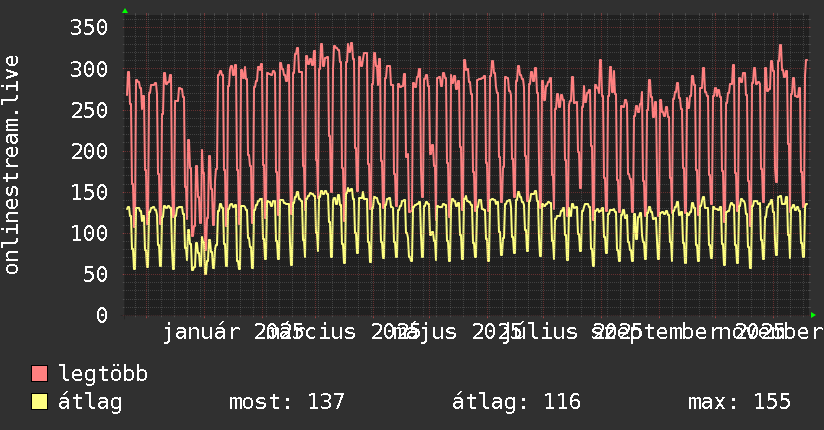
Task: Select the legtöbb legend label
Action: 103,374
